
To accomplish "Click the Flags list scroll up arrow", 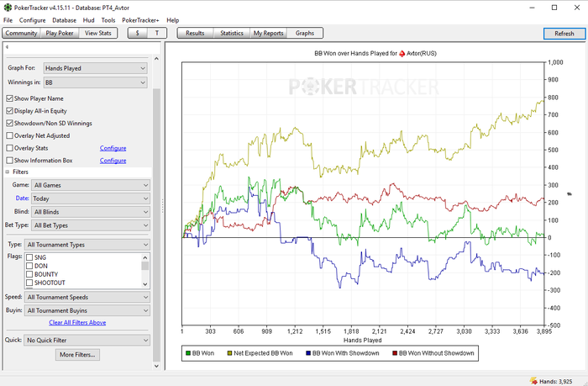I will [145, 257].
